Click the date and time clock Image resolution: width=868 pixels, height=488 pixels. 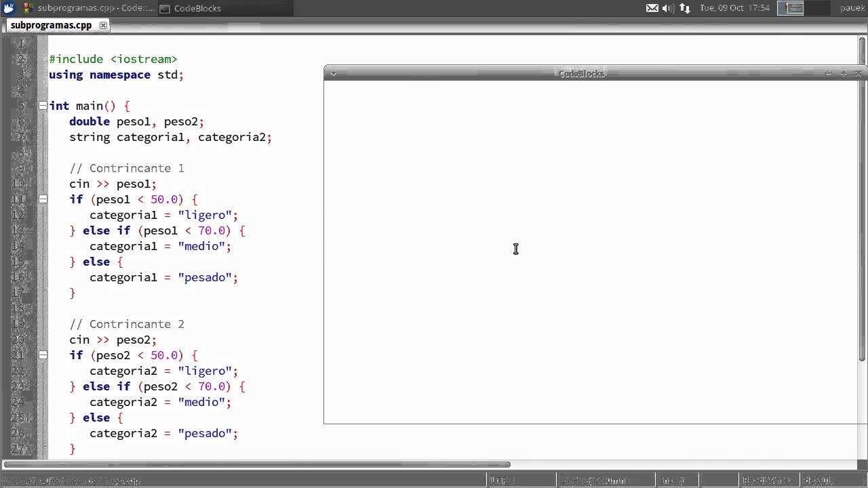click(734, 8)
